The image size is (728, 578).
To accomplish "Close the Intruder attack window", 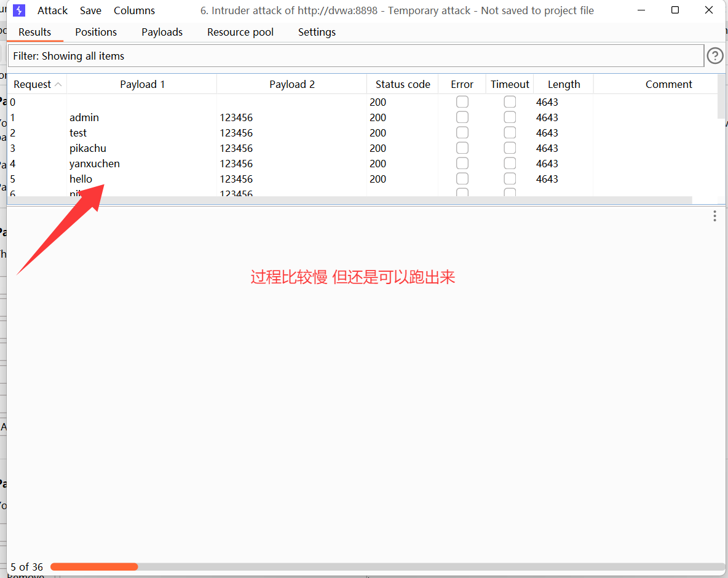I will [x=708, y=10].
